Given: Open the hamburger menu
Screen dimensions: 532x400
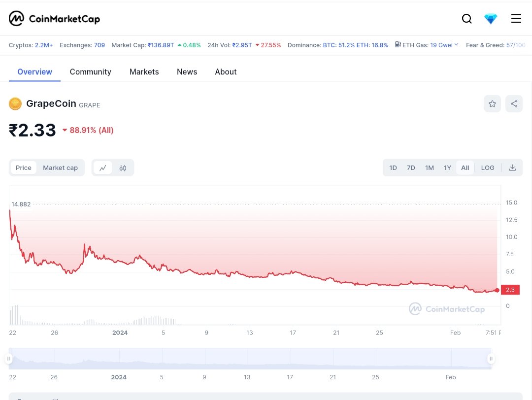Looking at the screenshot, I should tap(516, 19).
